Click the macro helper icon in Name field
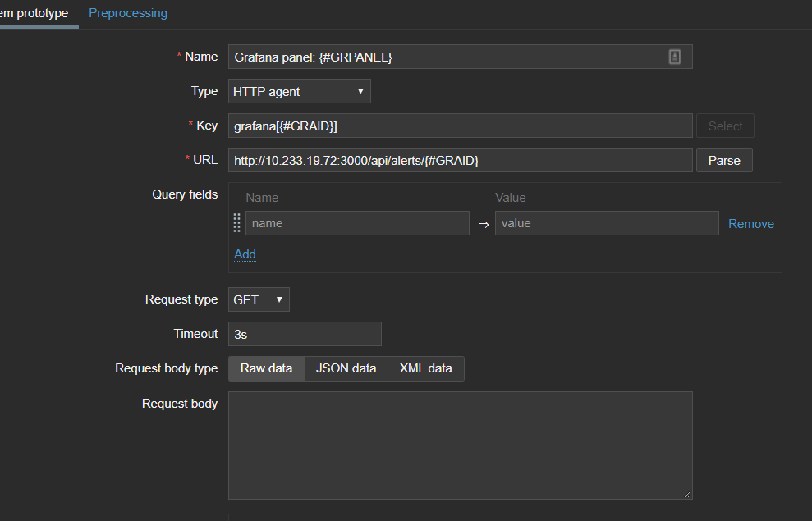Image resolution: width=812 pixels, height=521 pixels. click(674, 57)
